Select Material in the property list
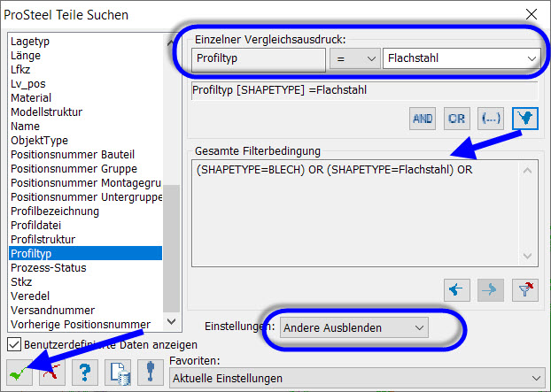Viewport: 551px width, 392px height. [x=85, y=98]
